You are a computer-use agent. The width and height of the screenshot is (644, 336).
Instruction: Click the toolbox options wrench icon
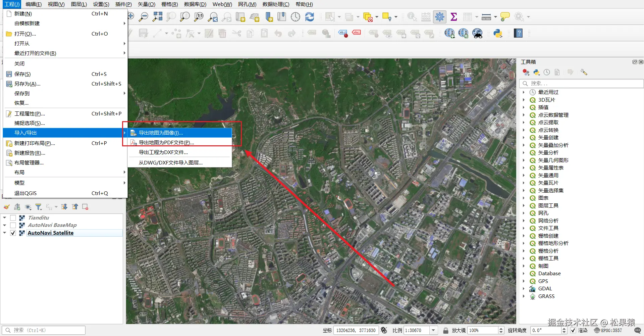584,72
